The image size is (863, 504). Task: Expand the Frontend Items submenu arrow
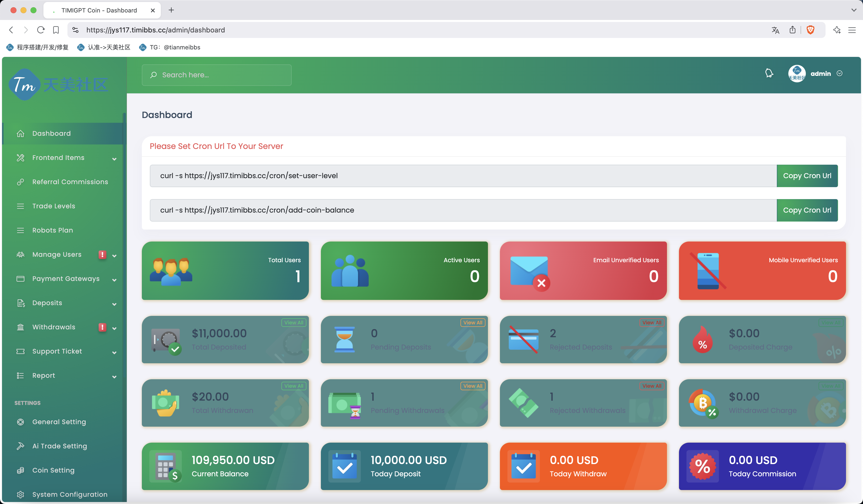[114, 159]
